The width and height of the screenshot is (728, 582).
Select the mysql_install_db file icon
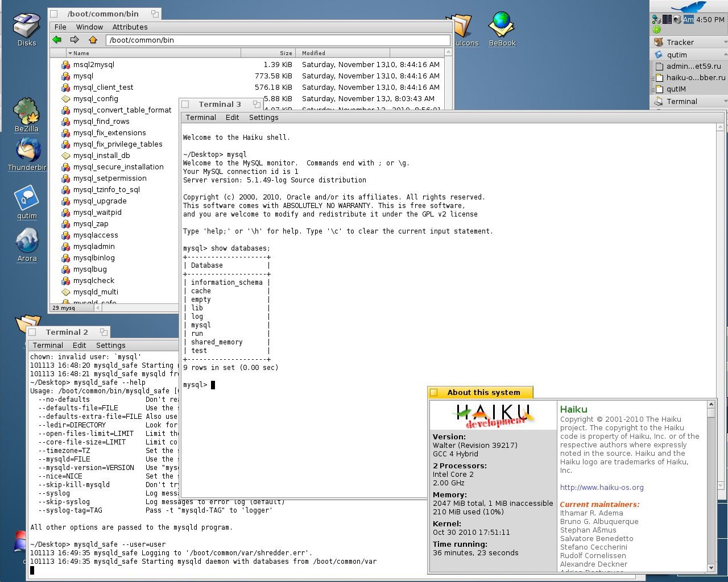pyautogui.click(x=66, y=156)
